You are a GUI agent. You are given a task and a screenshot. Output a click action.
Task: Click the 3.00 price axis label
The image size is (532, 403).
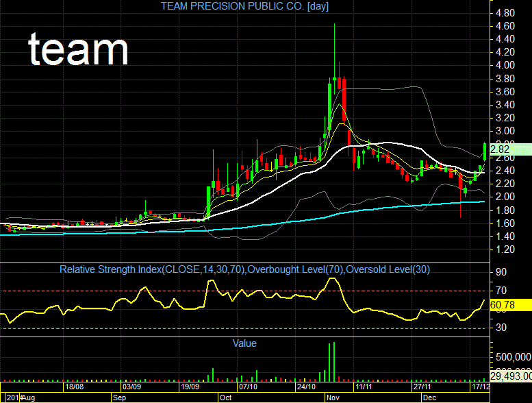505,131
